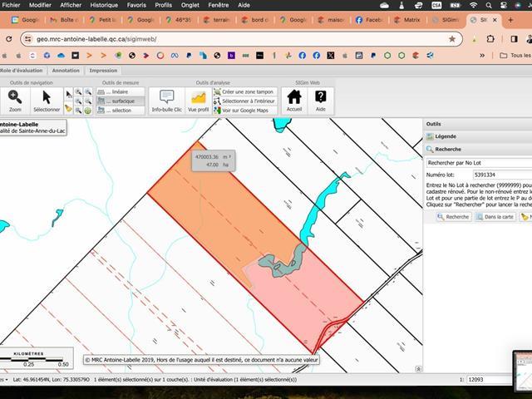Go to Accueil home icon
This screenshot has height=399, width=532.
pyautogui.click(x=294, y=101)
